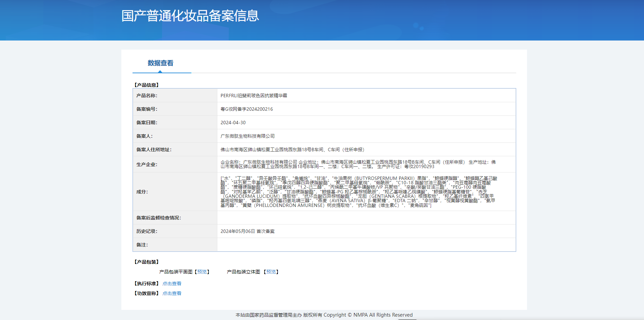
Task: Open the 预览 link for 产品包装平面图
Action: pos(202,272)
